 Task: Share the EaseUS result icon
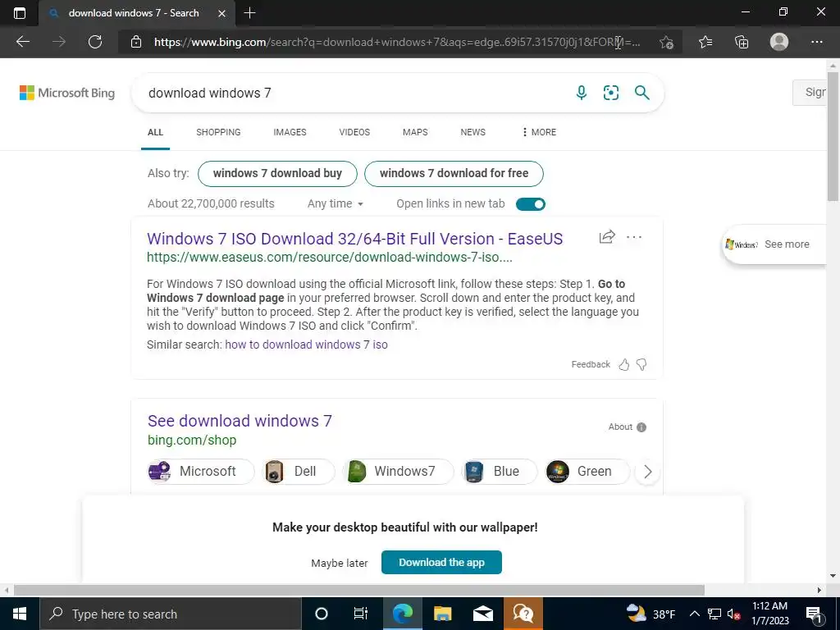607,237
